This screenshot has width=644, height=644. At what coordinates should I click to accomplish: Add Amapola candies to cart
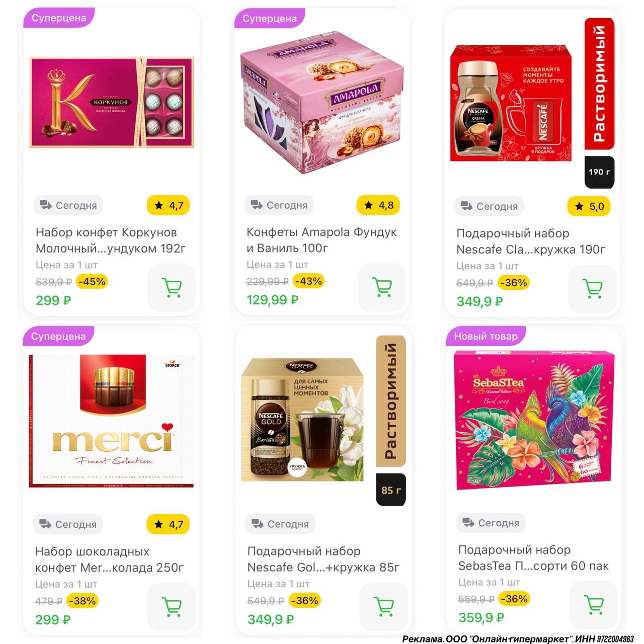[382, 287]
